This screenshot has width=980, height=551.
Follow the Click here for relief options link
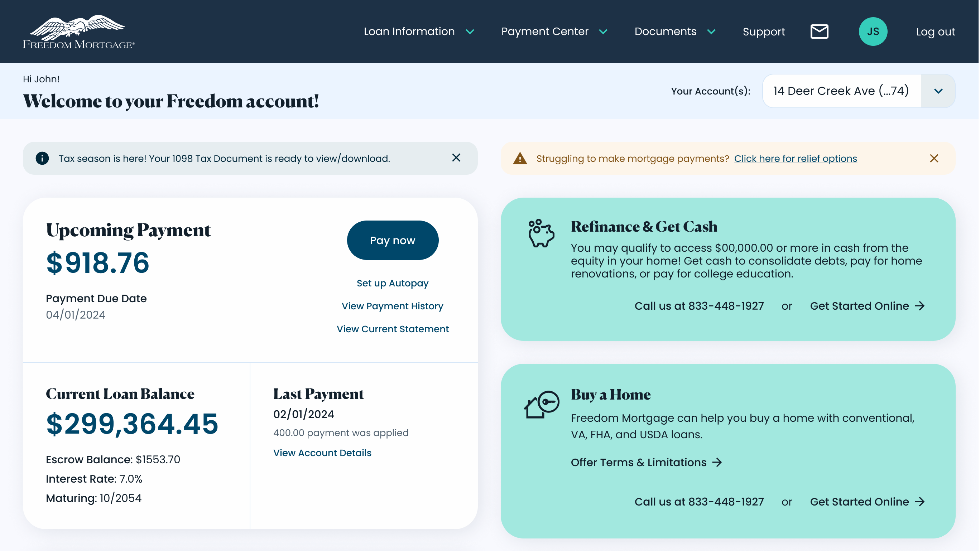pyautogui.click(x=795, y=159)
